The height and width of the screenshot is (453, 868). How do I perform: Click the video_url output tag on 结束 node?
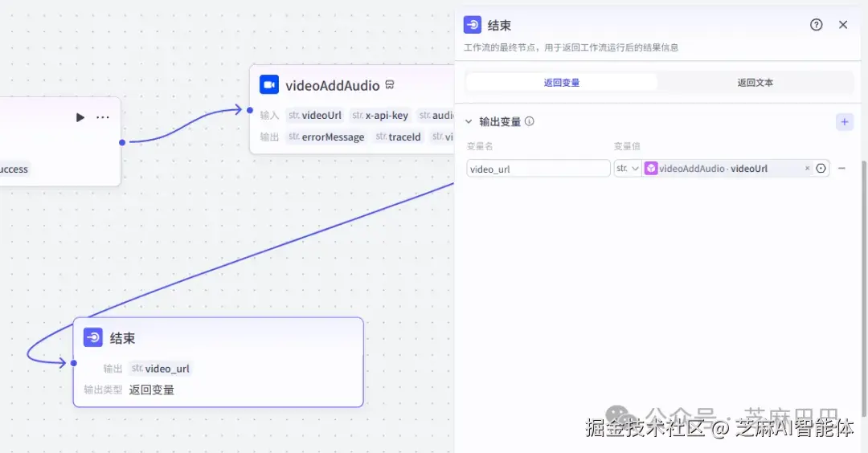click(x=161, y=369)
